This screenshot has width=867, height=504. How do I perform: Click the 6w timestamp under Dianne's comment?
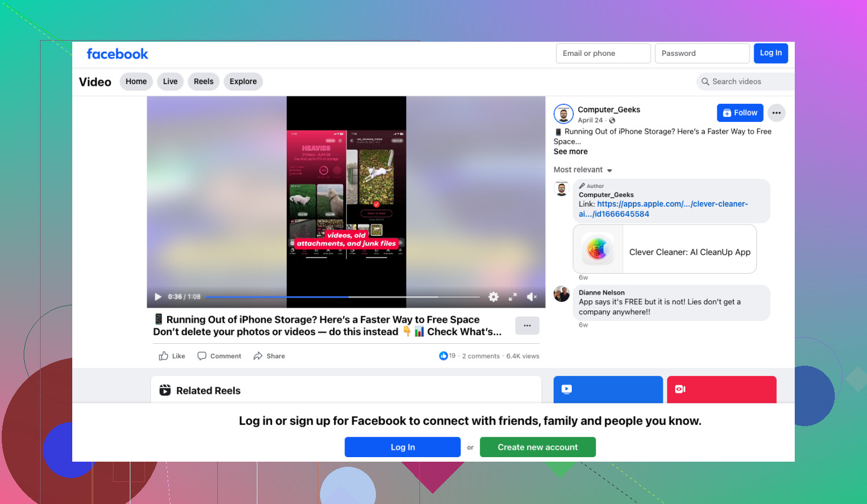coord(583,325)
